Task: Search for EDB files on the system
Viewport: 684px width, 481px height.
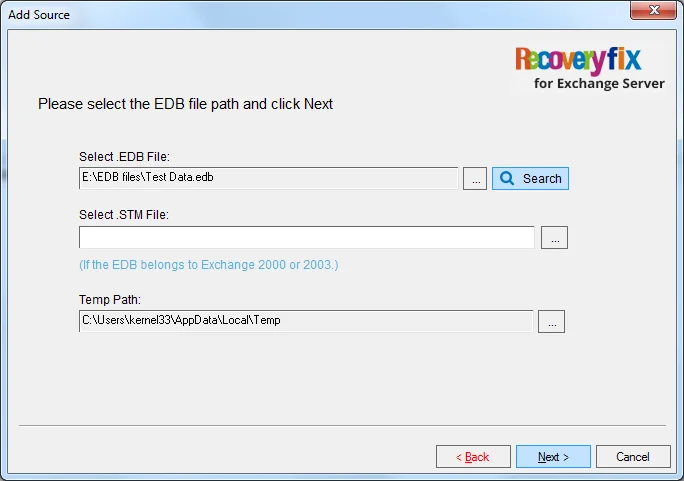Action: (530, 178)
